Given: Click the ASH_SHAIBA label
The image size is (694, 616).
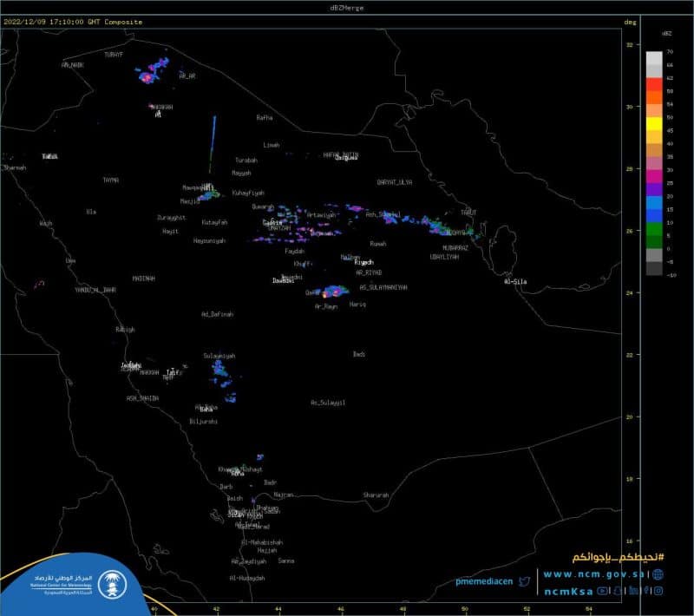Looking at the screenshot, I should tap(142, 398).
